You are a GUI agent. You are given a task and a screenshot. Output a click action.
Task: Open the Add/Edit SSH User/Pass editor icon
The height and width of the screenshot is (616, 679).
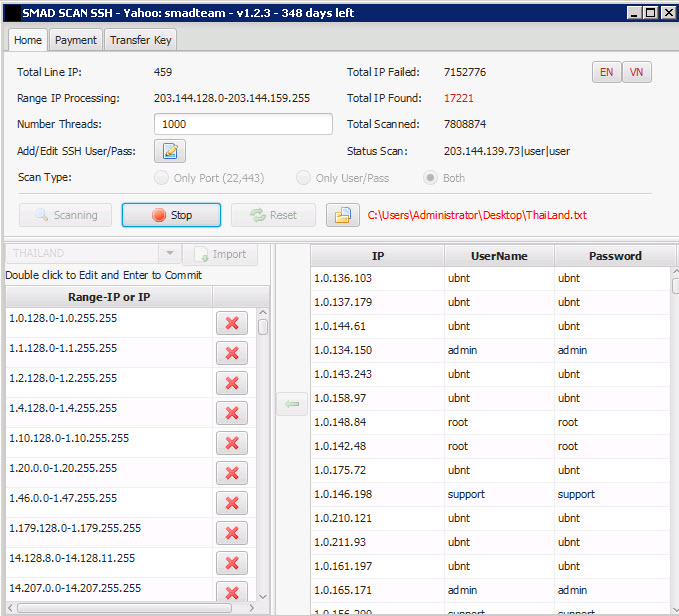pos(170,151)
